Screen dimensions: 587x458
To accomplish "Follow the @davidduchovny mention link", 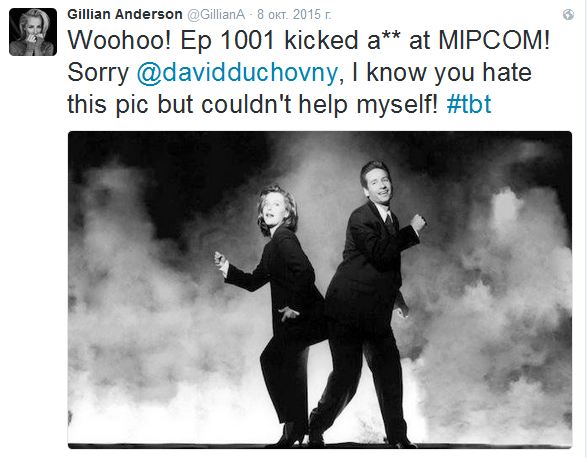I will pyautogui.click(x=237, y=73).
